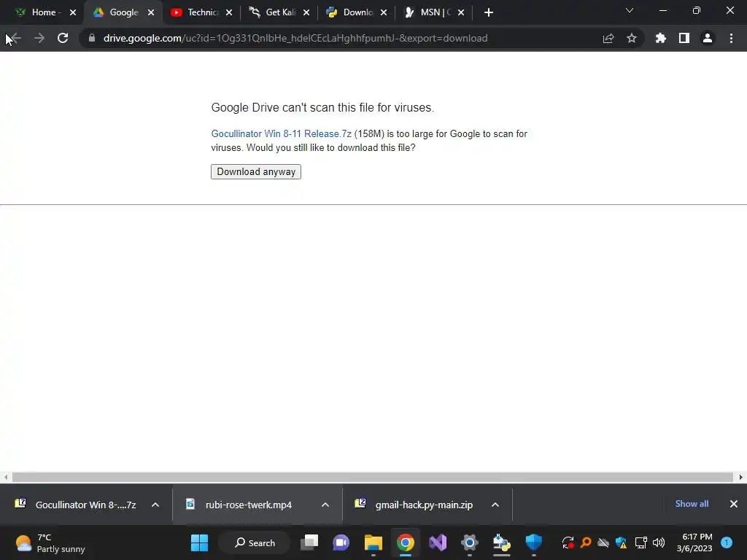Expand options for Gocullinator download item
The height and width of the screenshot is (560, 747).
pyautogui.click(x=155, y=505)
